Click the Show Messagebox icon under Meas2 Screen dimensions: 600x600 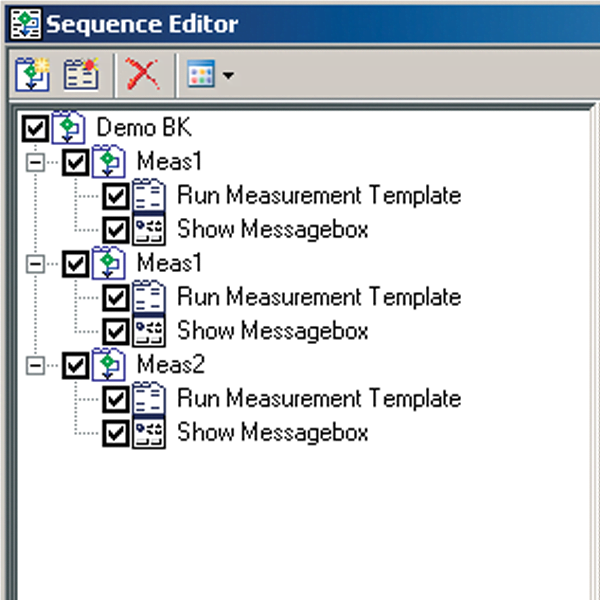tap(149, 433)
